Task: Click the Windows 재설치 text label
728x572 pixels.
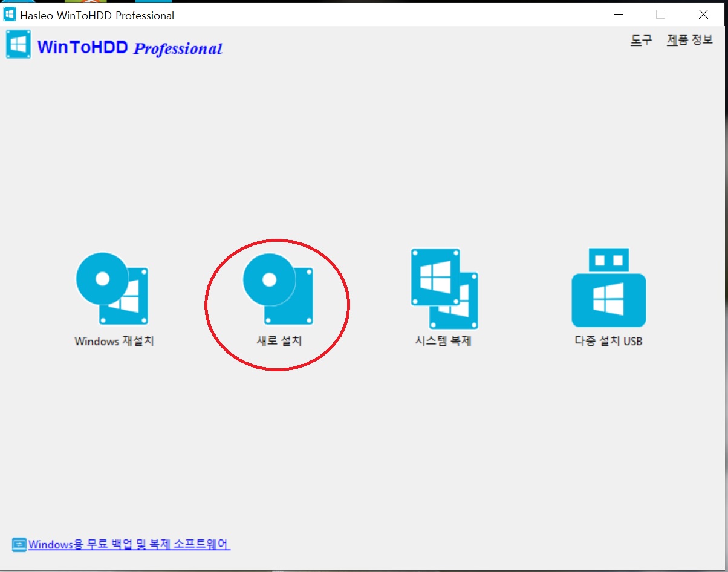Action: coord(114,341)
